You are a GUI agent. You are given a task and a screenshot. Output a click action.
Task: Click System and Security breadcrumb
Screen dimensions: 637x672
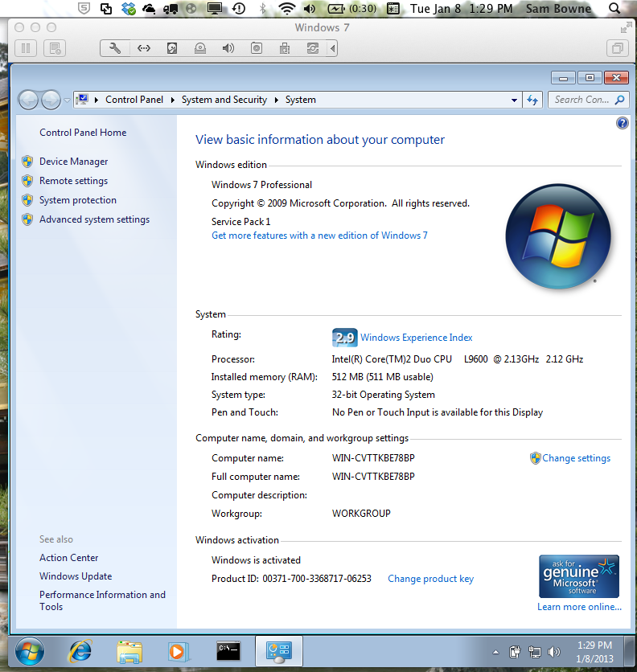224,100
